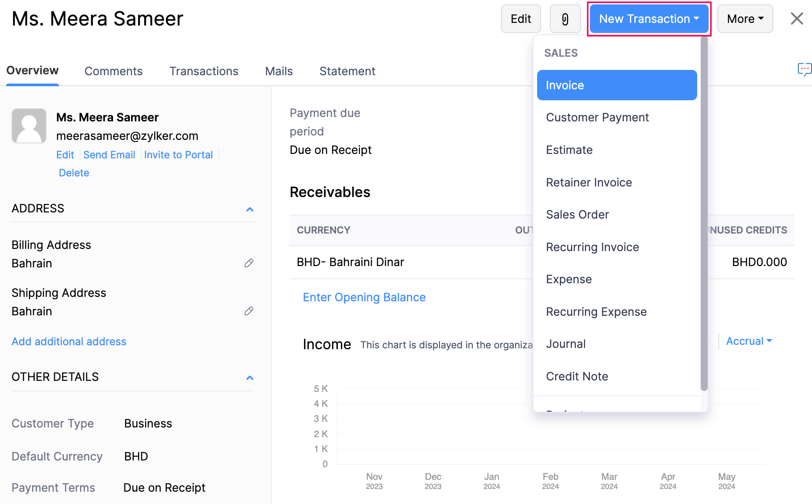
Task: Select Invoice from the Sales menu
Action: click(x=617, y=85)
